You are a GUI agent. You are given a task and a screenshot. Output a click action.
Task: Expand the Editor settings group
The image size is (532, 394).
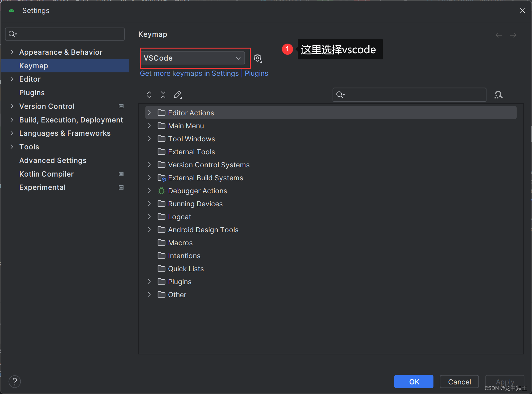click(12, 79)
